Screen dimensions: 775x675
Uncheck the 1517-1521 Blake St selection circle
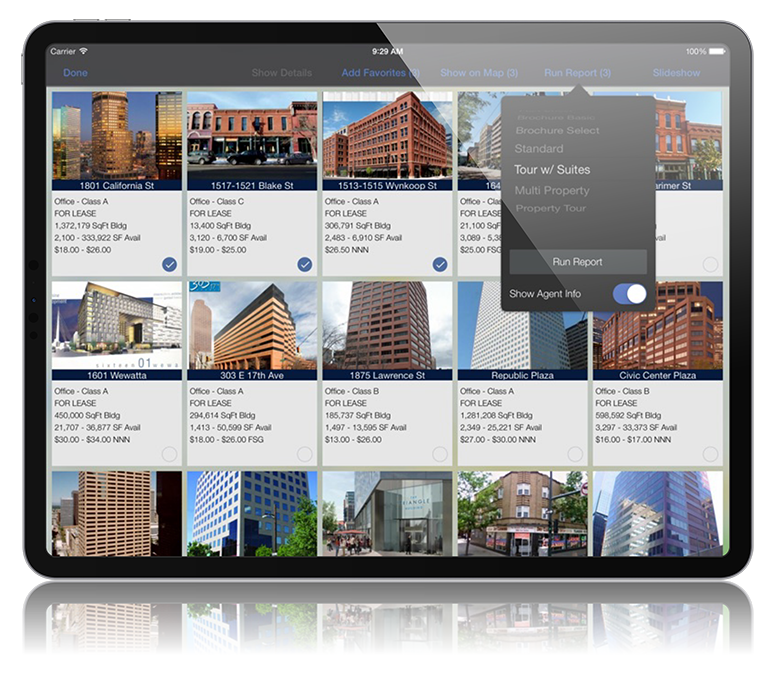pos(304,264)
